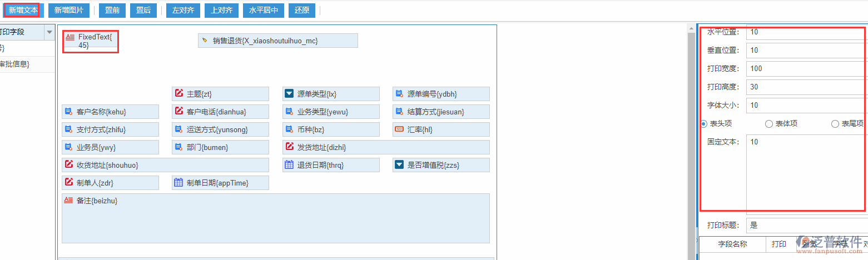Apply 上对齐 alignment
Image resolution: width=868 pixels, height=260 pixels.
point(222,10)
